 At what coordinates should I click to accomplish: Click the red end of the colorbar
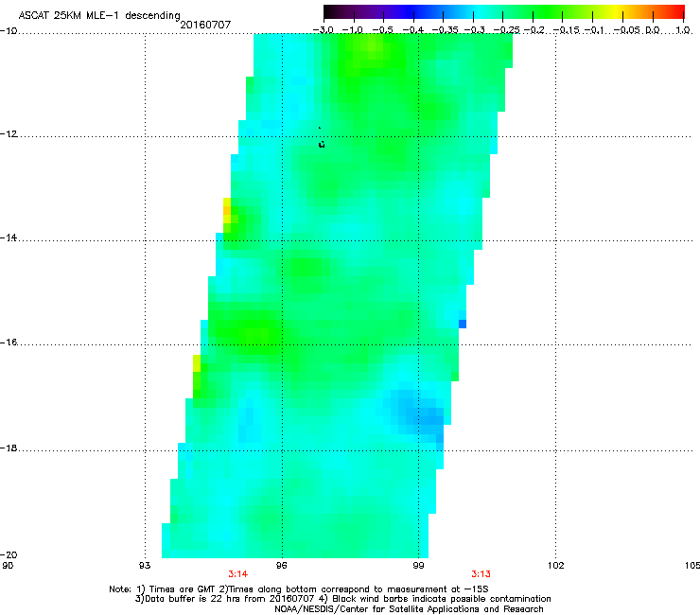(x=676, y=11)
